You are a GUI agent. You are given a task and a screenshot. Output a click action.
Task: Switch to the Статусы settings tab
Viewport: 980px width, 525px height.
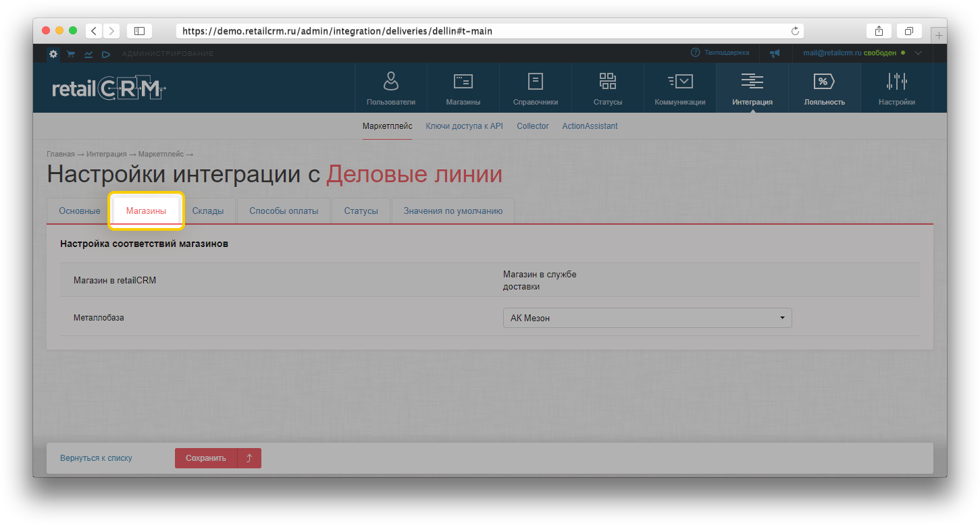pyautogui.click(x=361, y=211)
